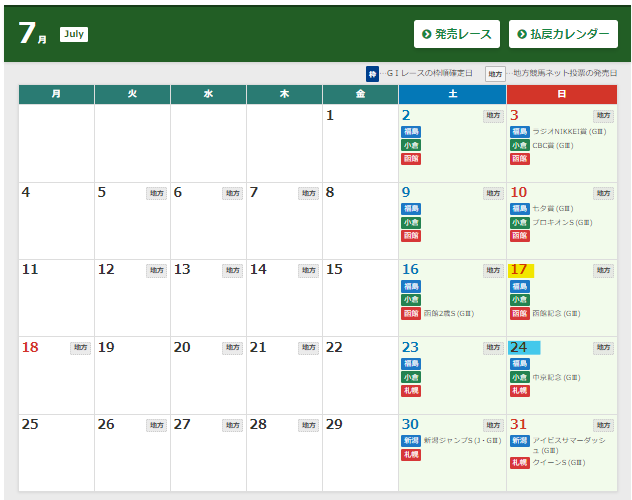
Task: Open the 小倉 badge on July 9
Action: pos(411,222)
